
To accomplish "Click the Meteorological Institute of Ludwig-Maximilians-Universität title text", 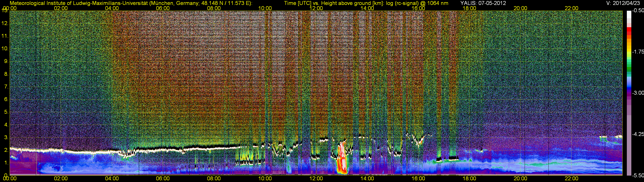I will pos(131,3).
